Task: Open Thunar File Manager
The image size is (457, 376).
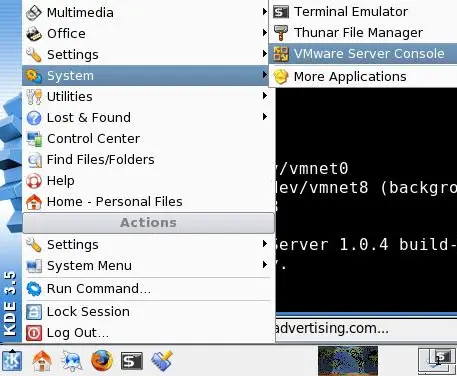Action: (363, 33)
